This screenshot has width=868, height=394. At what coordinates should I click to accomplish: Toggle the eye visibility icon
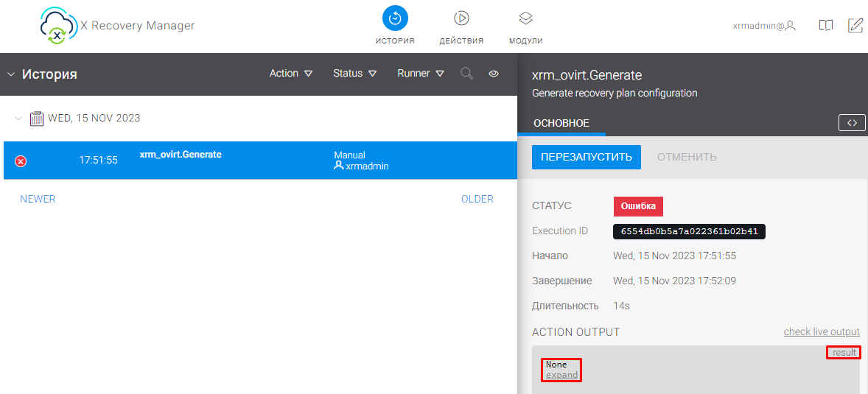(494, 74)
